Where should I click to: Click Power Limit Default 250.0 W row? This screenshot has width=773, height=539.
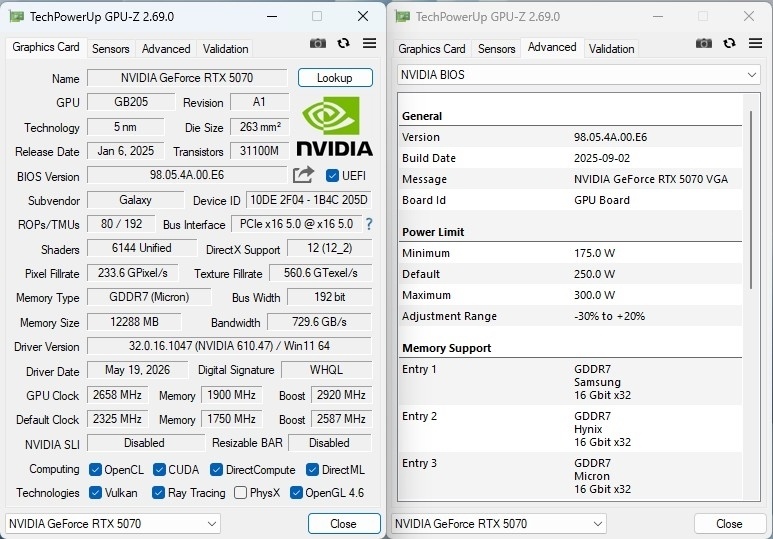pos(570,274)
